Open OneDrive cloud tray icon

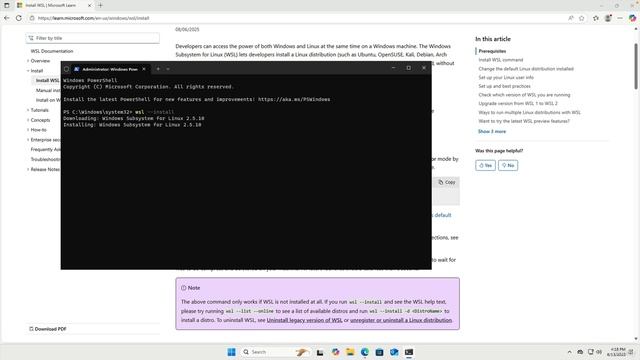pyautogui.click(x=580, y=352)
